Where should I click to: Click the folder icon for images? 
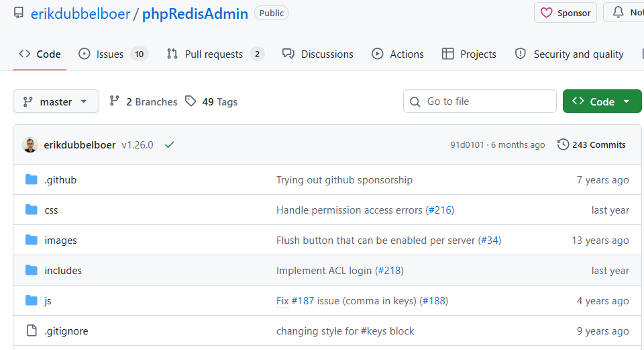point(32,240)
